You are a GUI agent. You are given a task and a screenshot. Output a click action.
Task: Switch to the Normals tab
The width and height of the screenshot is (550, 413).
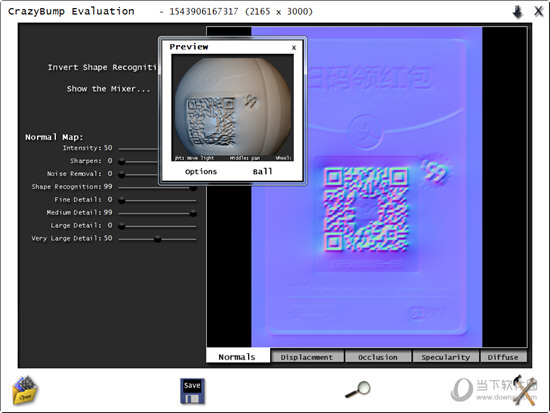click(237, 357)
